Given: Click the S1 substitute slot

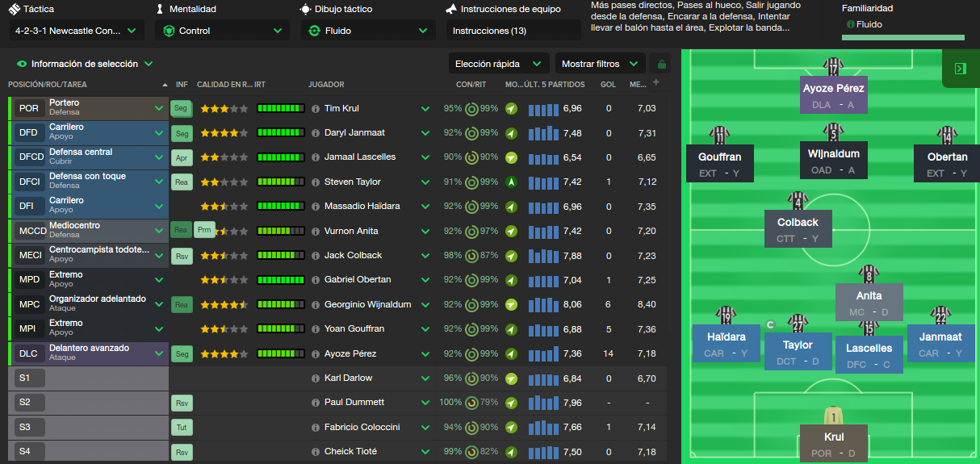Looking at the screenshot, I should pyautogui.click(x=29, y=378).
